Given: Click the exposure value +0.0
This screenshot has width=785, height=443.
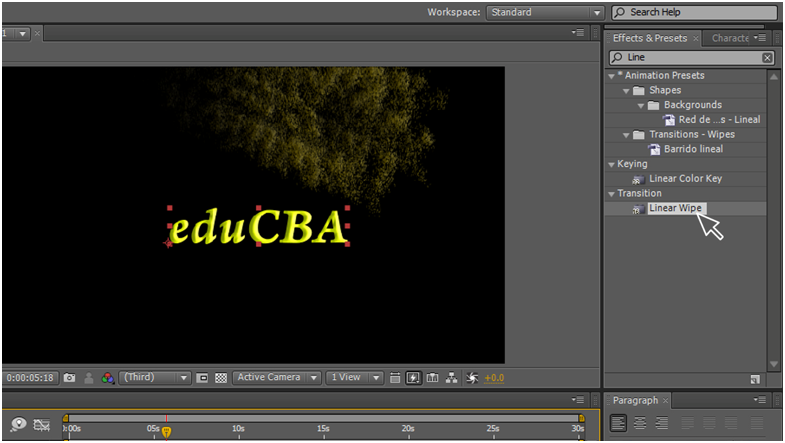Looking at the screenshot, I should [x=494, y=378].
